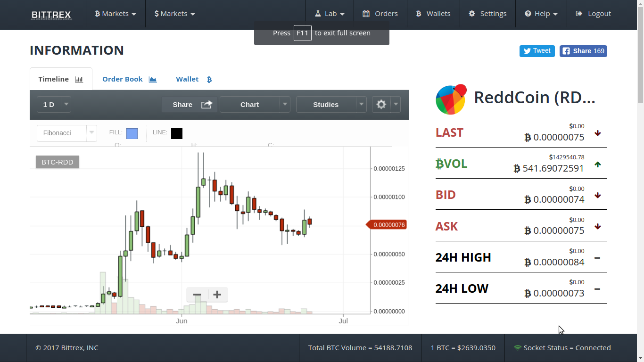This screenshot has width=644, height=362.
Task: Click volume value 541.69072591
Action: (x=549, y=168)
